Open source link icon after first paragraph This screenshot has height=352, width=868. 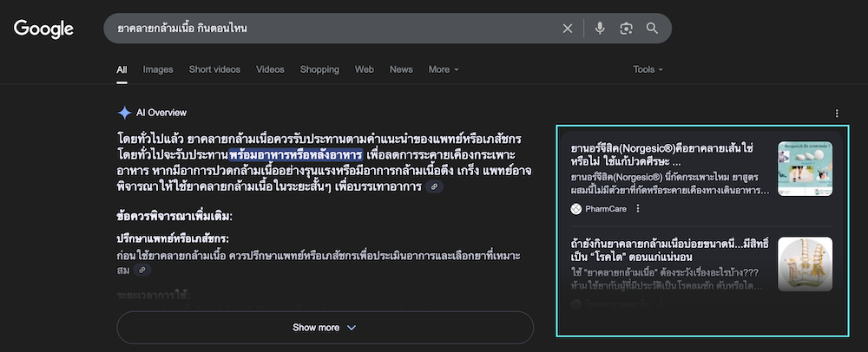[434, 186]
